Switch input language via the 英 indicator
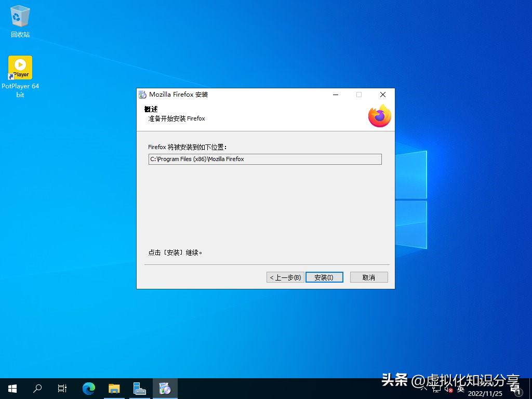532x399 pixels. tap(461, 390)
